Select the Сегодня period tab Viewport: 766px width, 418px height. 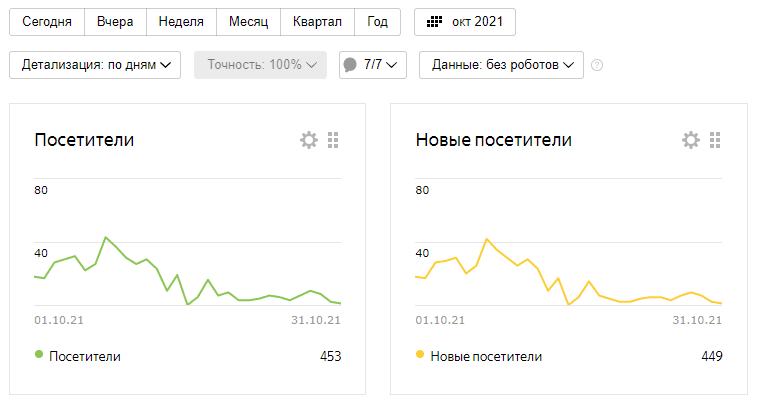(x=47, y=21)
